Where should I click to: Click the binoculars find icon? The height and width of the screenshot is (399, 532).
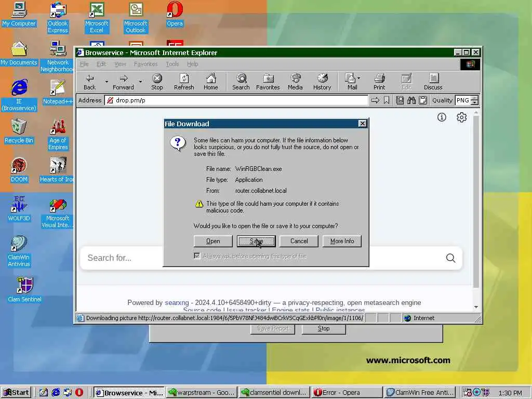click(x=411, y=100)
